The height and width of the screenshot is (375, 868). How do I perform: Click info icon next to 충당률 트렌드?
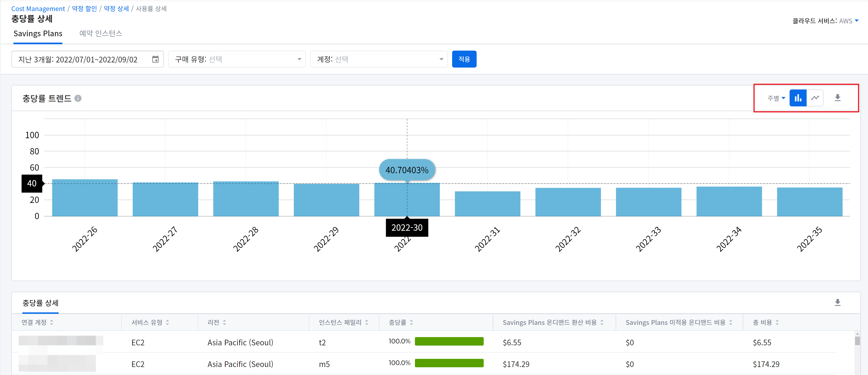tap(78, 98)
